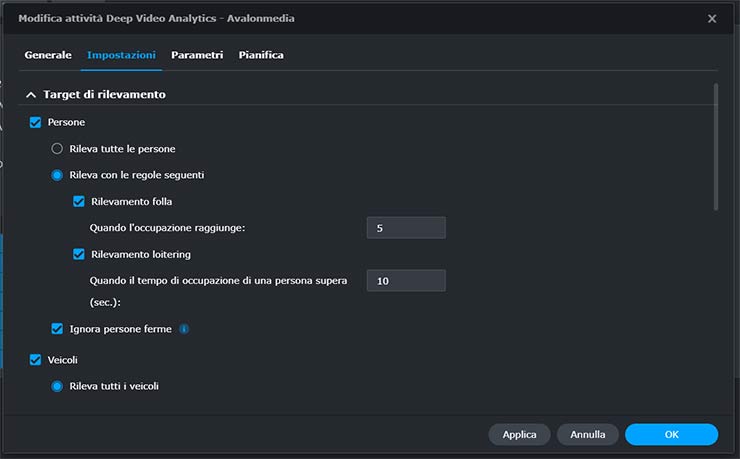Select the Rileva tutti i veicoli radio

57,386
